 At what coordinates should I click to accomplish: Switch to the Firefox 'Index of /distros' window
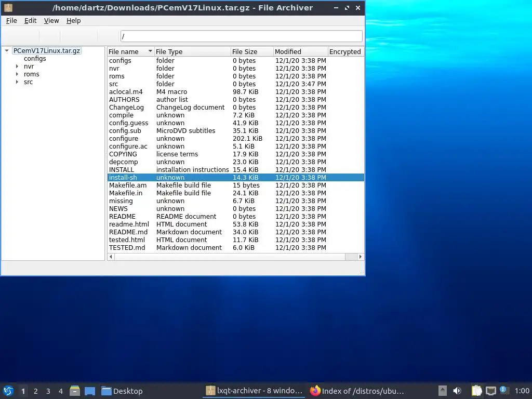point(357,391)
